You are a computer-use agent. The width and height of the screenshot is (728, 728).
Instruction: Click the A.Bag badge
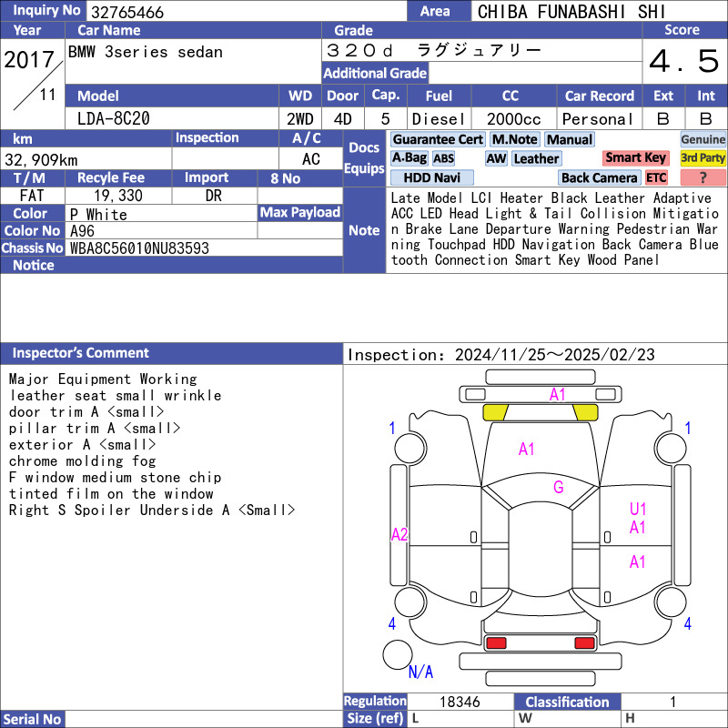tap(409, 158)
